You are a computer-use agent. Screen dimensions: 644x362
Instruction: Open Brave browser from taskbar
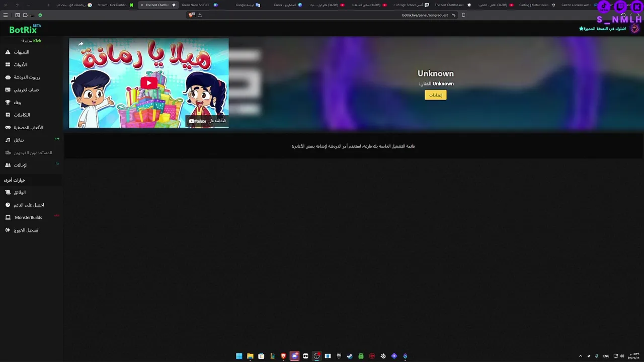coord(283,356)
